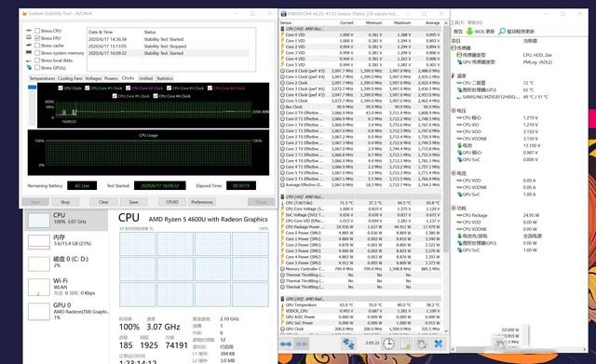Click the green BIOS update arrow icon
This screenshot has height=364, width=596.
469,31
